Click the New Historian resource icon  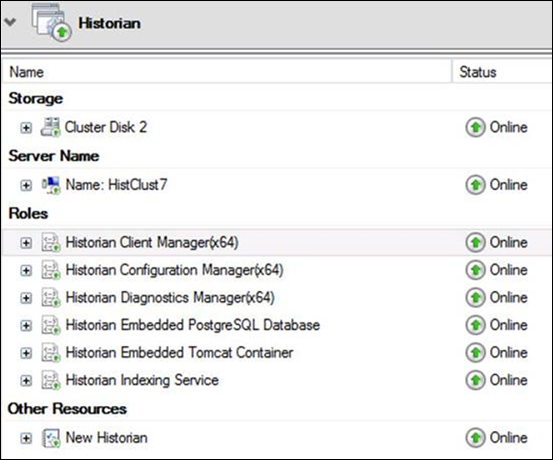tap(51, 438)
